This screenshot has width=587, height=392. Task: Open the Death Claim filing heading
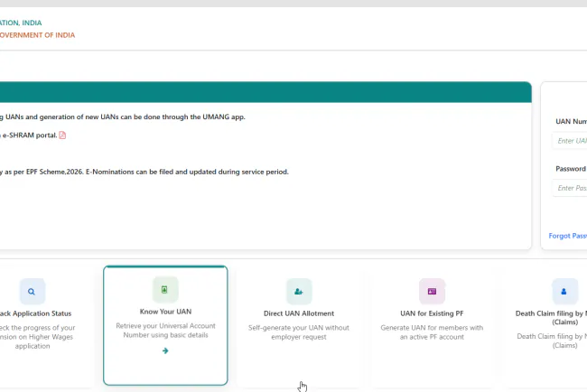(x=551, y=318)
